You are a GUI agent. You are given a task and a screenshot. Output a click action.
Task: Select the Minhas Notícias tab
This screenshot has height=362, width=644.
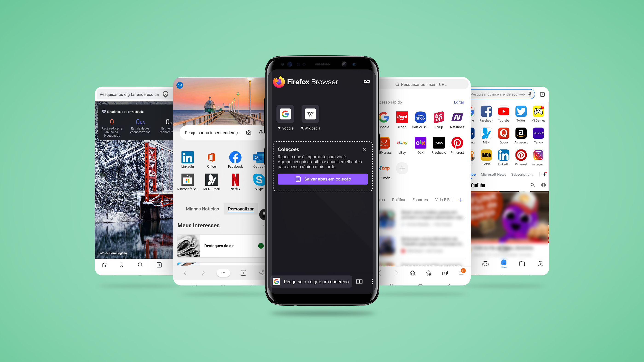click(202, 208)
